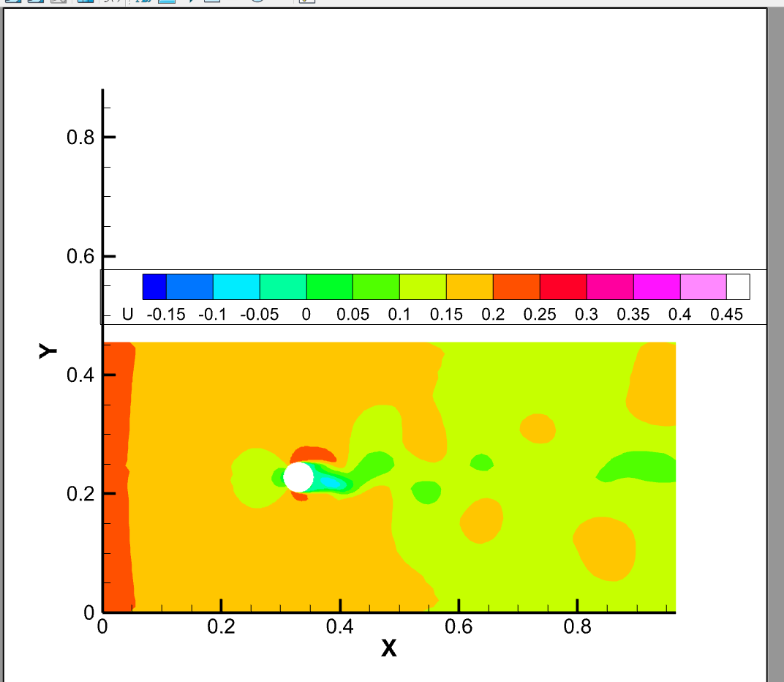784x682 pixels.
Task: Select the amber swatch between 0.15 and 0.2
Action: [470, 287]
